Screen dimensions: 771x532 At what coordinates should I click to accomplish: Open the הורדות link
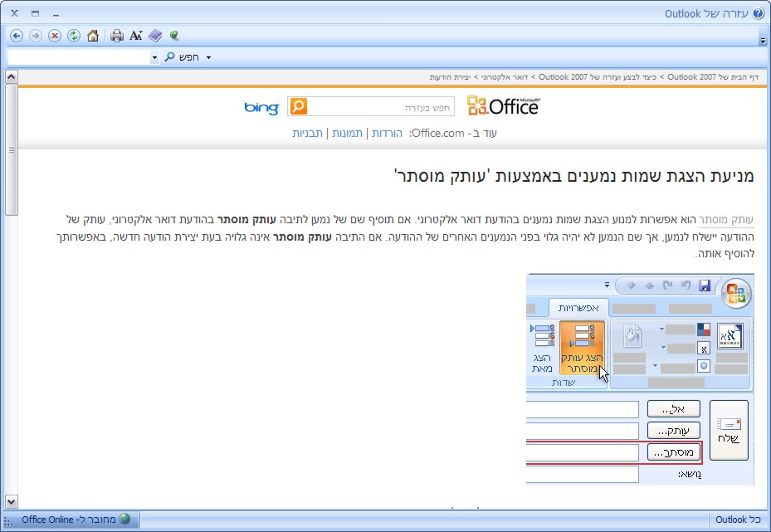(387, 134)
